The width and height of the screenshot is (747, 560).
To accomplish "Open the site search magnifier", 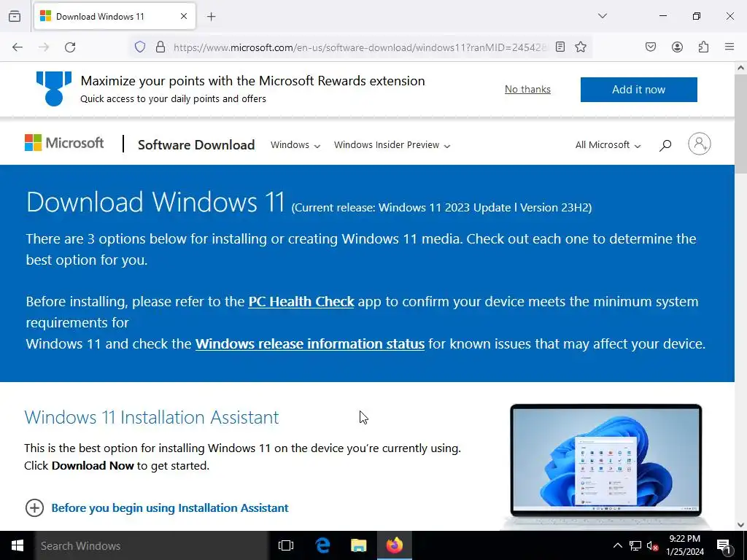I will 665,145.
